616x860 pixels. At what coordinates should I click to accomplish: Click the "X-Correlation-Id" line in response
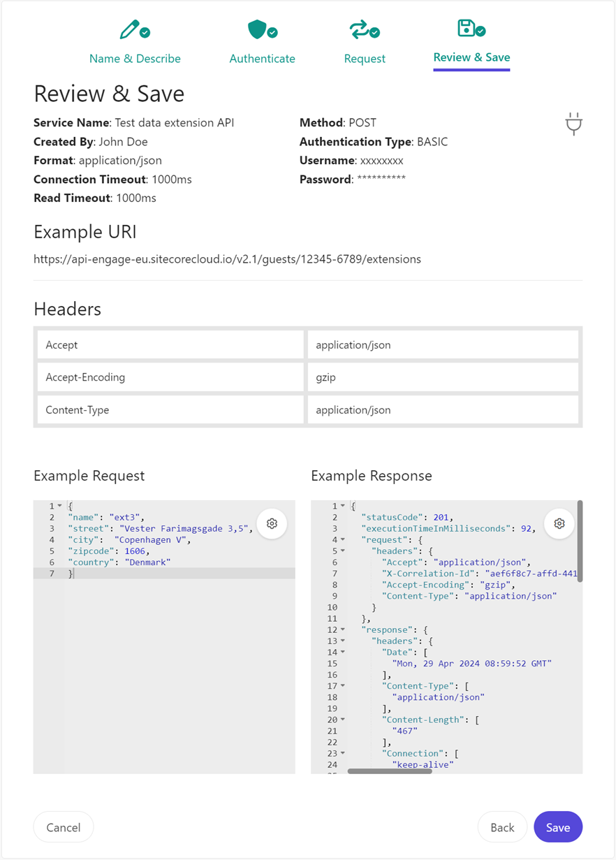[x=480, y=574]
